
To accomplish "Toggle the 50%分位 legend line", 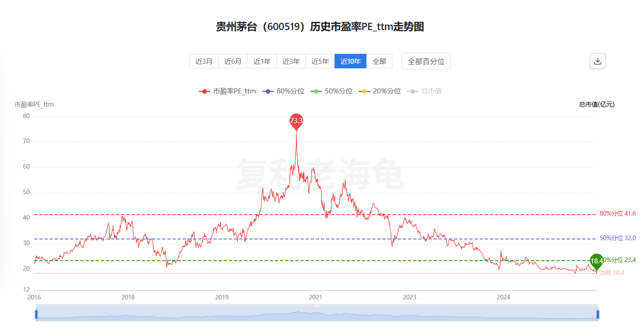I will click(x=332, y=91).
